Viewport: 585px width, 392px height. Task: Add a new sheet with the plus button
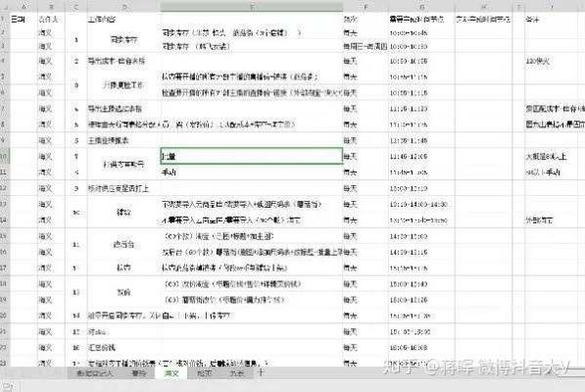(x=261, y=371)
